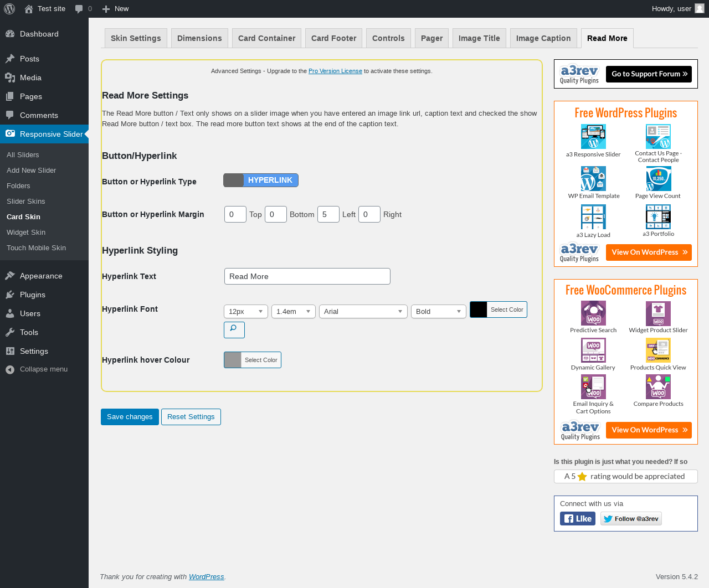Switch to the Pager tab

(431, 38)
